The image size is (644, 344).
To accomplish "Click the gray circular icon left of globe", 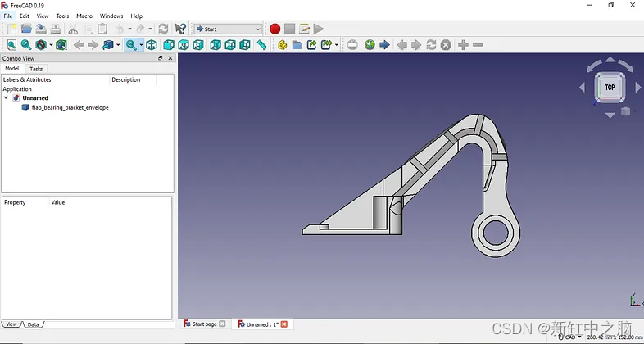I will coord(352,45).
